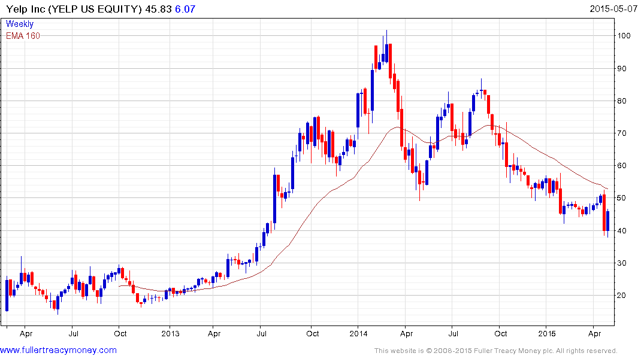Click the 'Weekly' interval label
The width and height of the screenshot is (644, 359).
(20, 24)
